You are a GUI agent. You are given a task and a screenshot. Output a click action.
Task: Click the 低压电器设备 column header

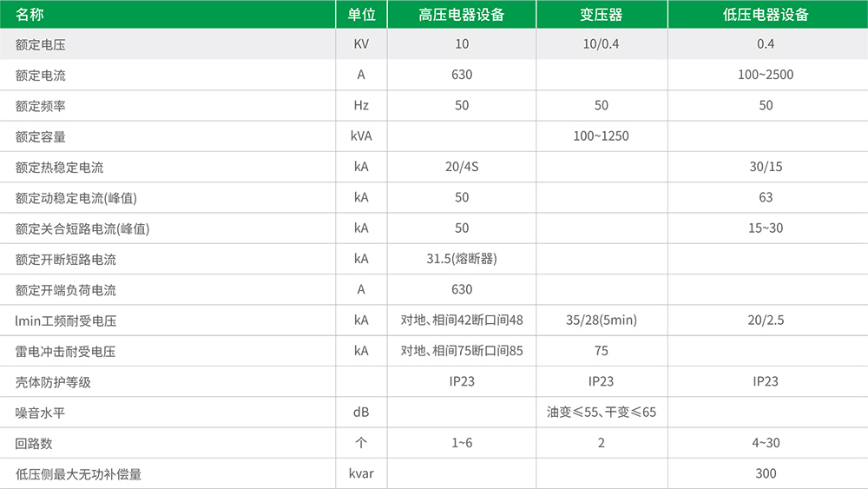pyautogui.click(x=766, y=14)
